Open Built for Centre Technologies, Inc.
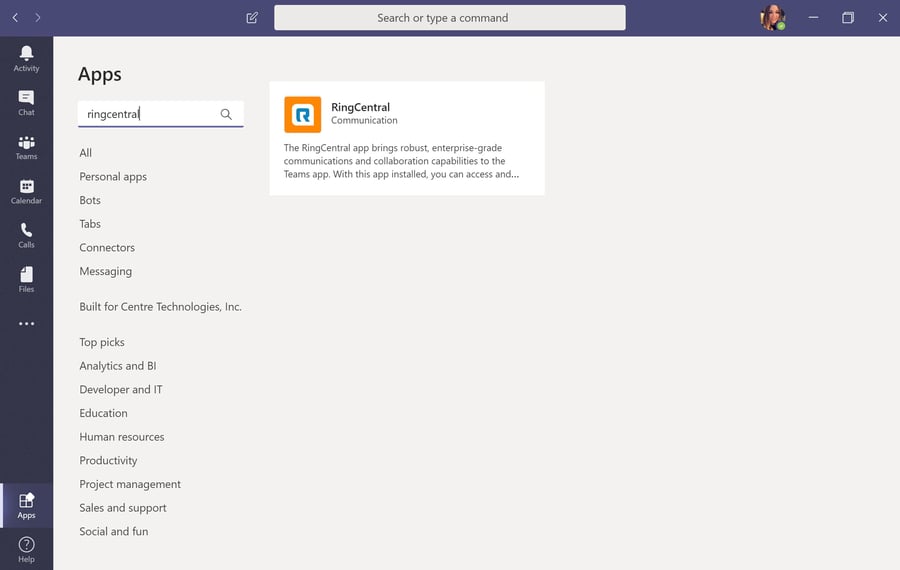Image resolution: width=900 pixels, height=570 pixels. [161, 307]
